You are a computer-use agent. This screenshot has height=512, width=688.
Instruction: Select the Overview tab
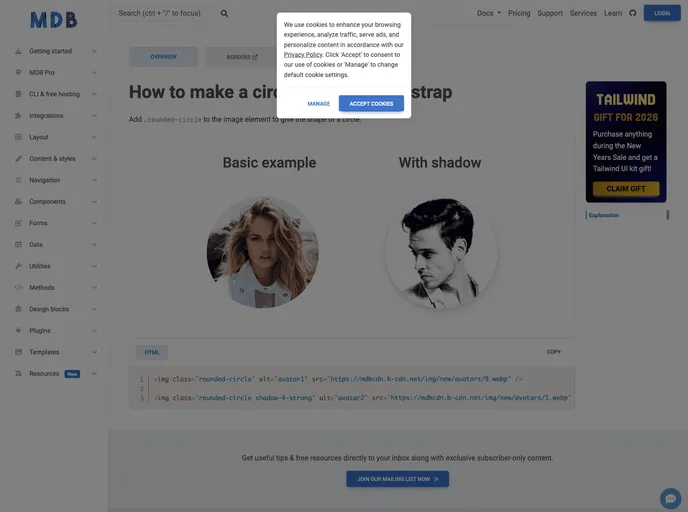[x=163, y=57]
